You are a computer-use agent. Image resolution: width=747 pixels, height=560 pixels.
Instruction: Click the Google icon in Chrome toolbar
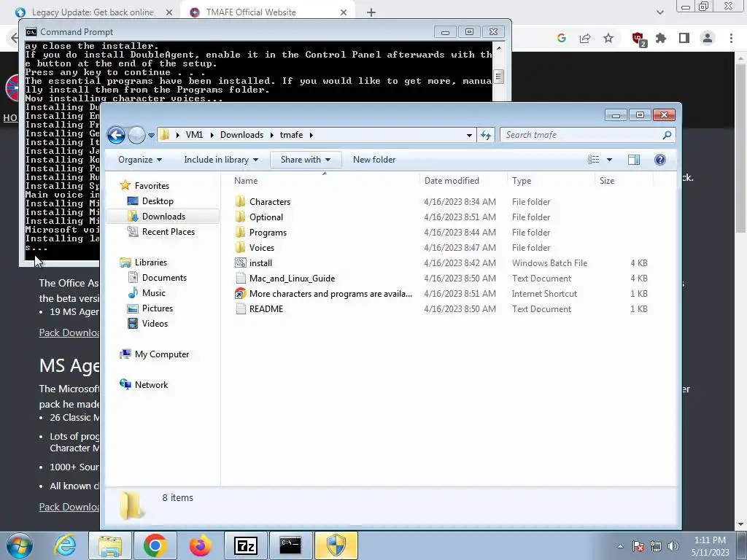click(562, 38)
